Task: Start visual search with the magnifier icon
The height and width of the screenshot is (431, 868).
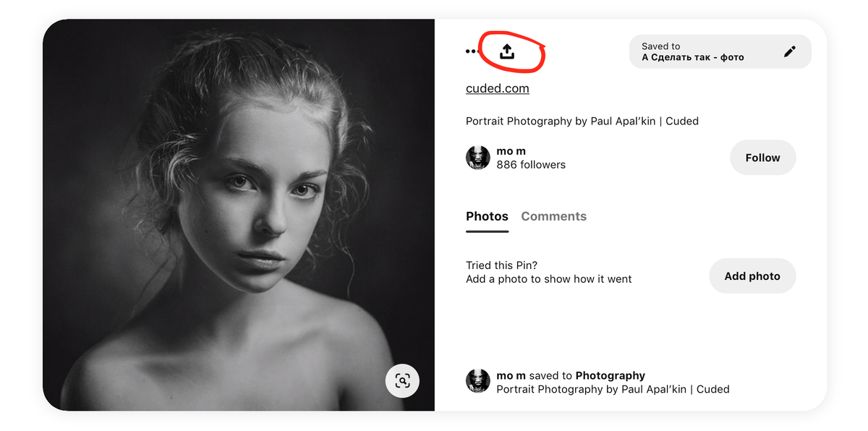Action: (402, 380)
